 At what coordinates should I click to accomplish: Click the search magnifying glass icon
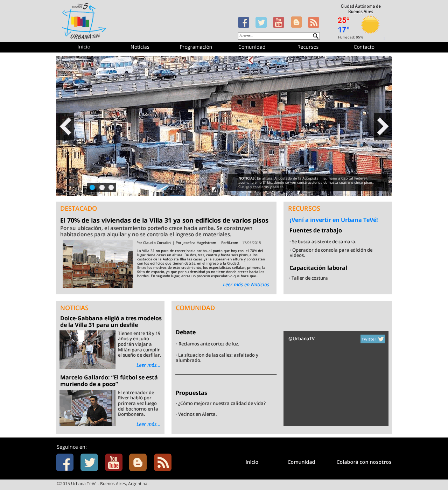click(315, 36)
